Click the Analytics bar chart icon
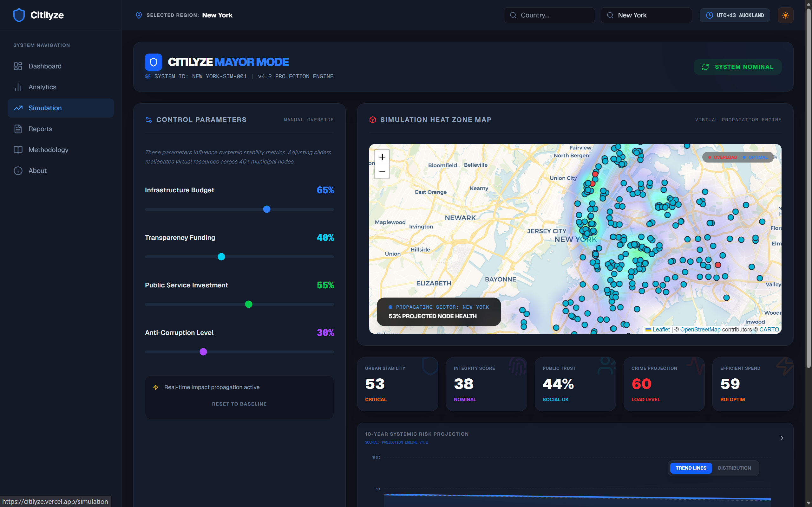The image size is (812, 507). pyautogui.click(x=18, y=87)
